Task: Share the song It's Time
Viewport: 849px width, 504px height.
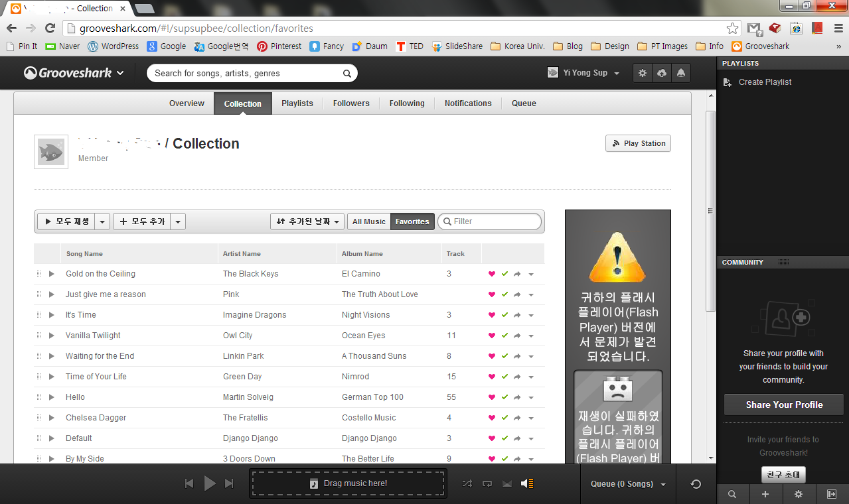Action: point(517,315)
